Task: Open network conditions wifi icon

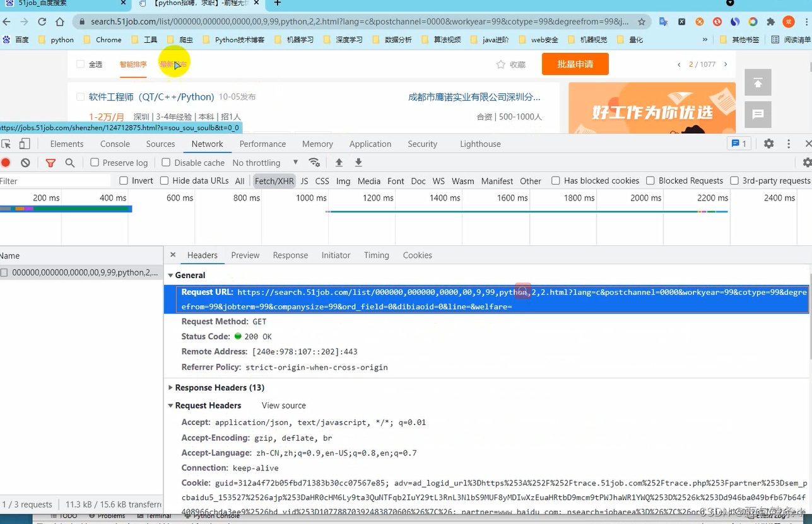Action: (314, 163)
